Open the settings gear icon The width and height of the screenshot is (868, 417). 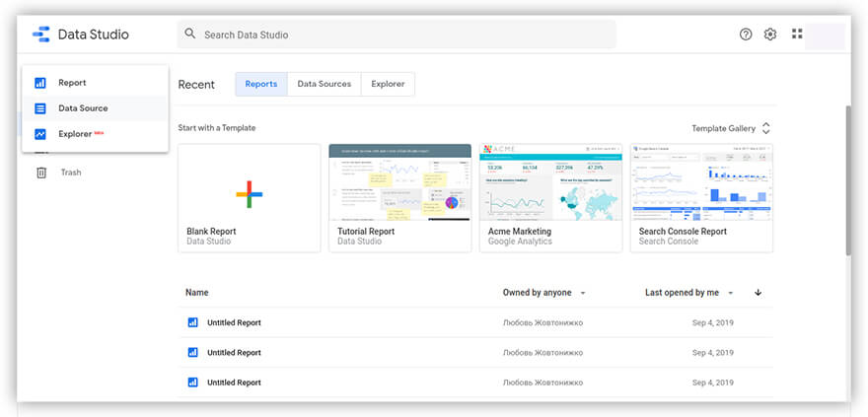coord(770,35)
